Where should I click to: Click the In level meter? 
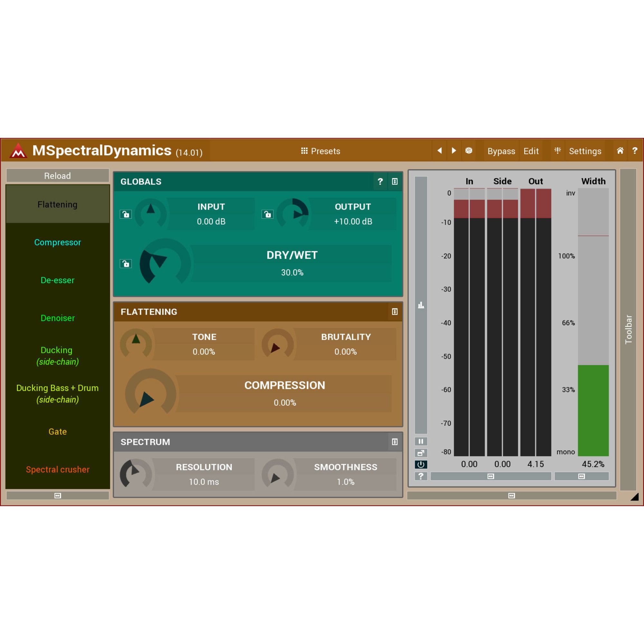[x=469, y=322]
